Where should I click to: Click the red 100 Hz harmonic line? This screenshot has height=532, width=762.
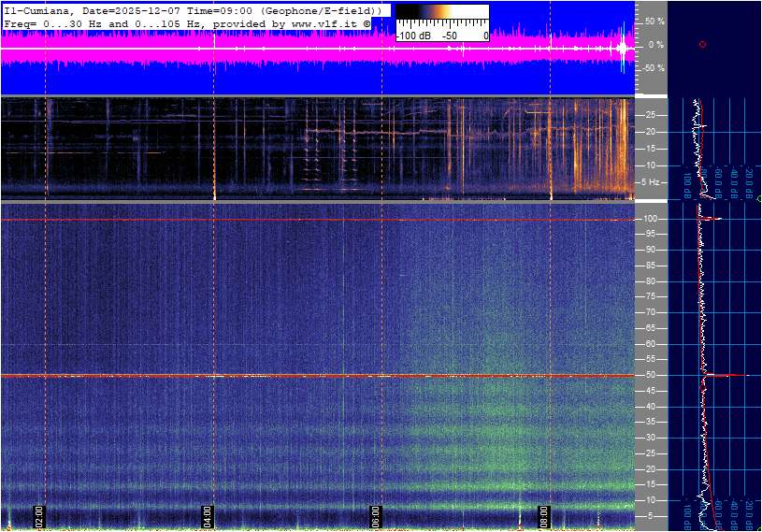(280, 220)
